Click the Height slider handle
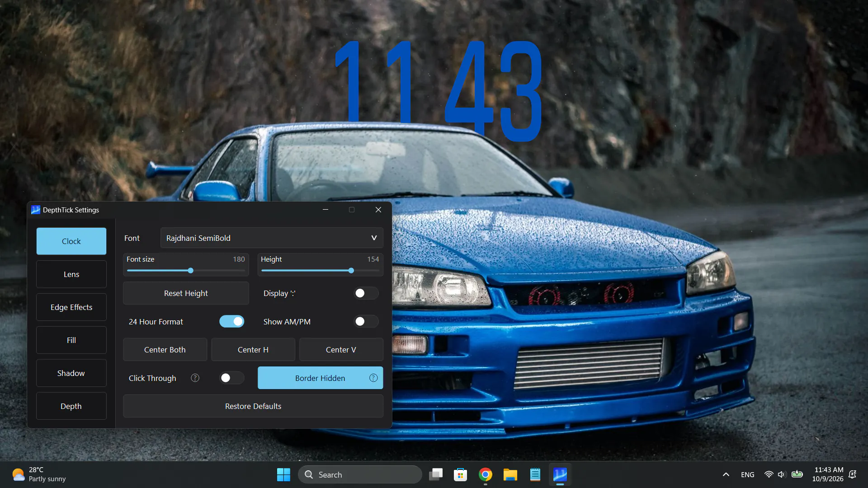This screenshot has height=488, width=868. tap(351, 271)
